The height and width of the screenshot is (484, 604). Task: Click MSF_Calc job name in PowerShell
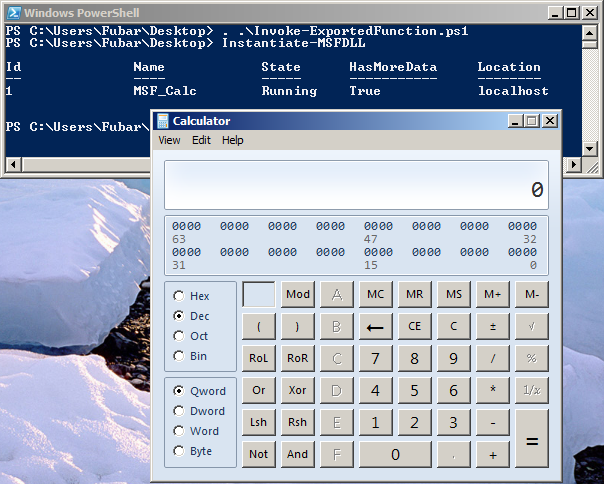coord(165,91)
